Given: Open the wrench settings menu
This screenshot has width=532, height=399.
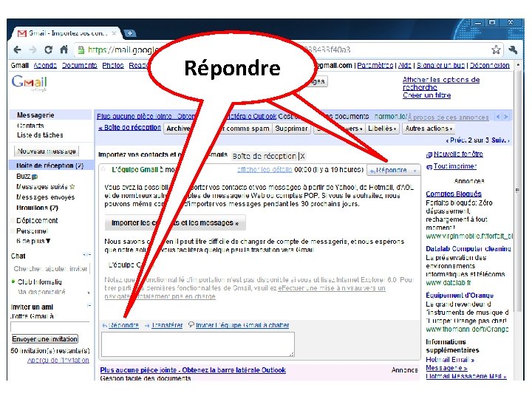Looking at the screenshot, I should pyautogui.click(x=513, y=50).
